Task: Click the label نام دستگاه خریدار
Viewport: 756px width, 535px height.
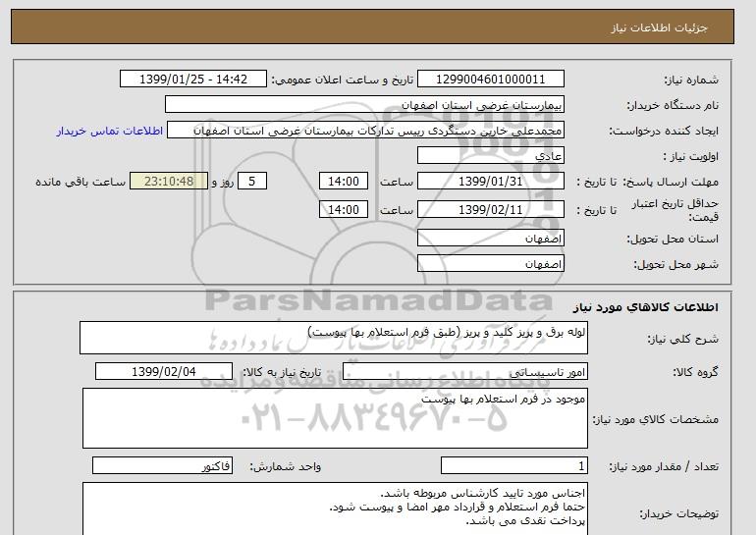Action: 673,105
